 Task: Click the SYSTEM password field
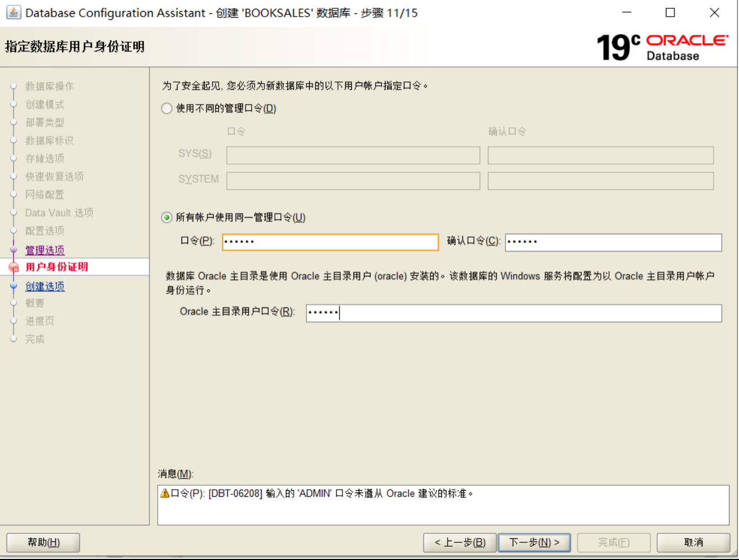353,180
